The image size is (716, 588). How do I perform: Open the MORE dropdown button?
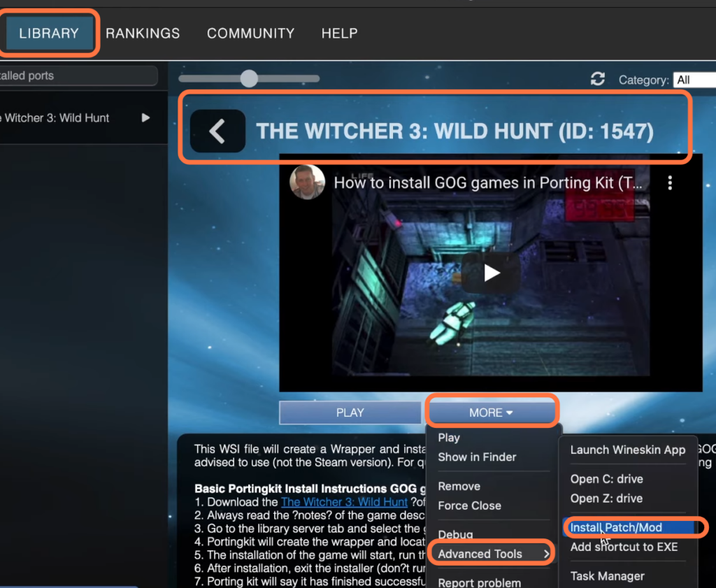coord(492,413)
